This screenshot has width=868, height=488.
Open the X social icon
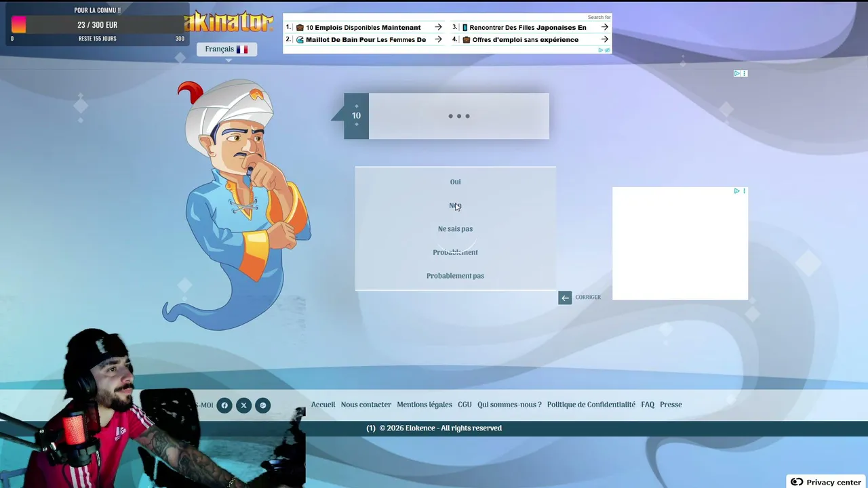pyautogui.click(x=243, y=405)
